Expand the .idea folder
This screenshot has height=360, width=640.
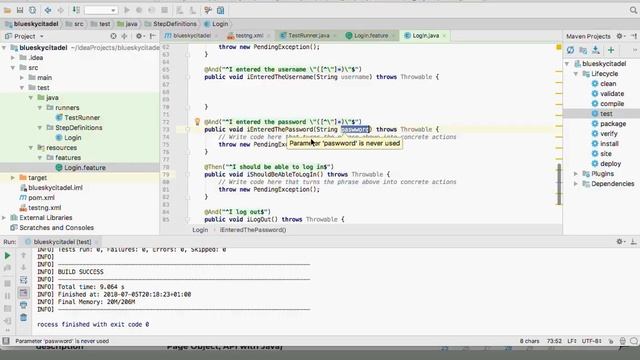(x=13, y=58)
